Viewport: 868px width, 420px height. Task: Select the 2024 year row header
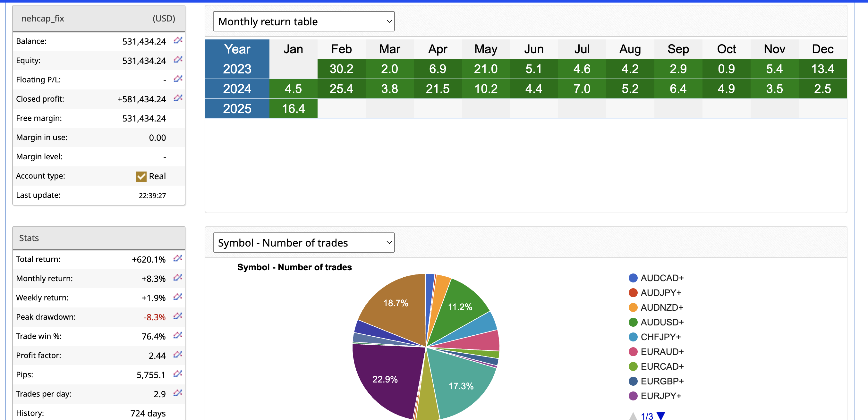[x=237, y=89]
